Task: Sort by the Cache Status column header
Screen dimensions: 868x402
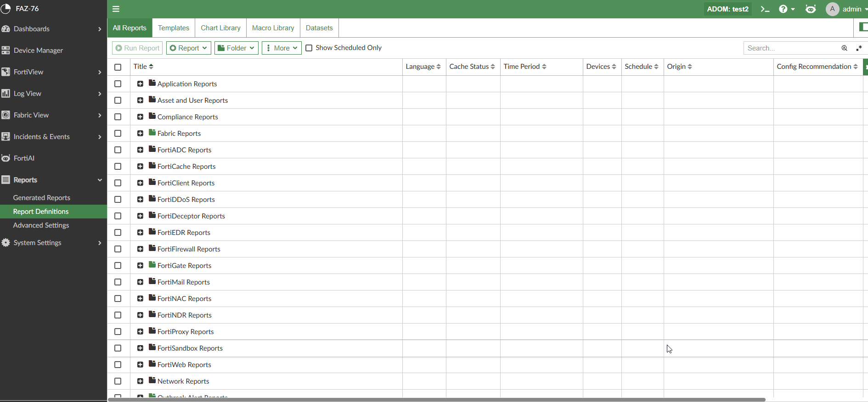Action: [472, 67]
